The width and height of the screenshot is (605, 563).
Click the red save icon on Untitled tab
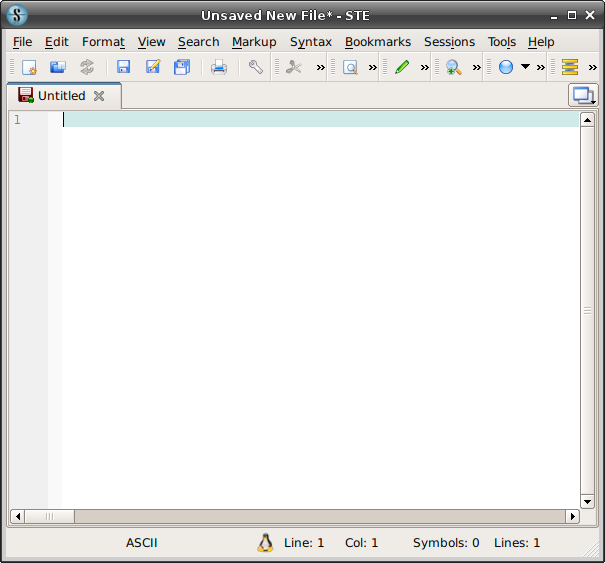coord(26,95)
